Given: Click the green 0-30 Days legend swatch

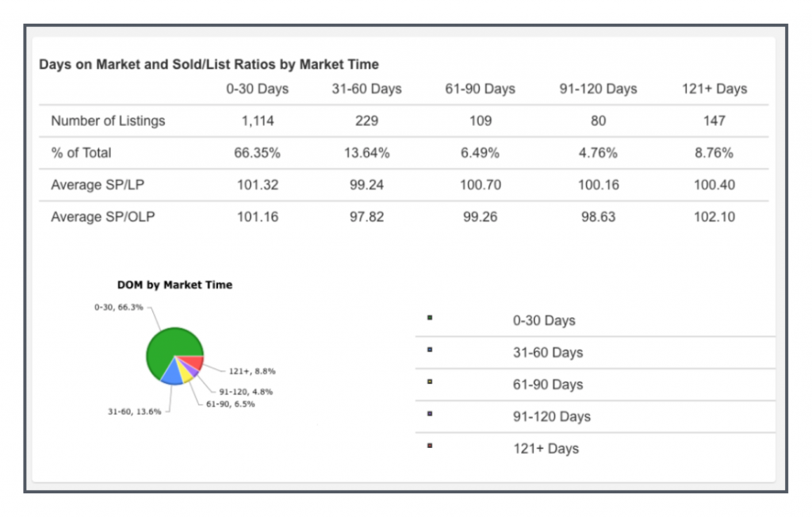Looking at the screenshot, I should [x=429, y=317].
